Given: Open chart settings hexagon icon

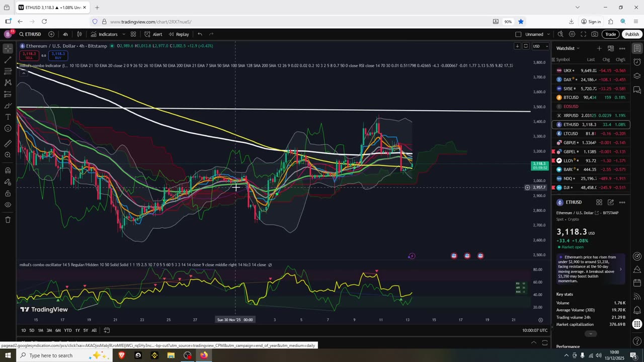Looking at the screenshot, I should (572, 34).
